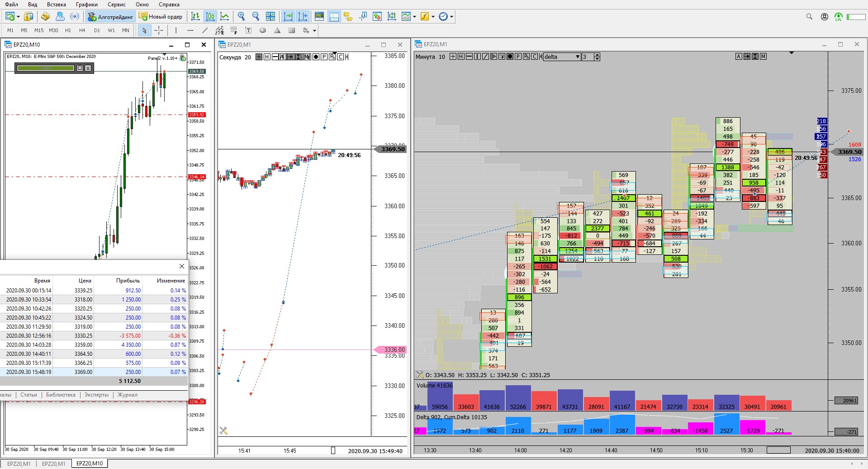Select the M15 timeframe
Viewport: 868px width, 469px height.
pyautogui.click(x=39, y=30)
